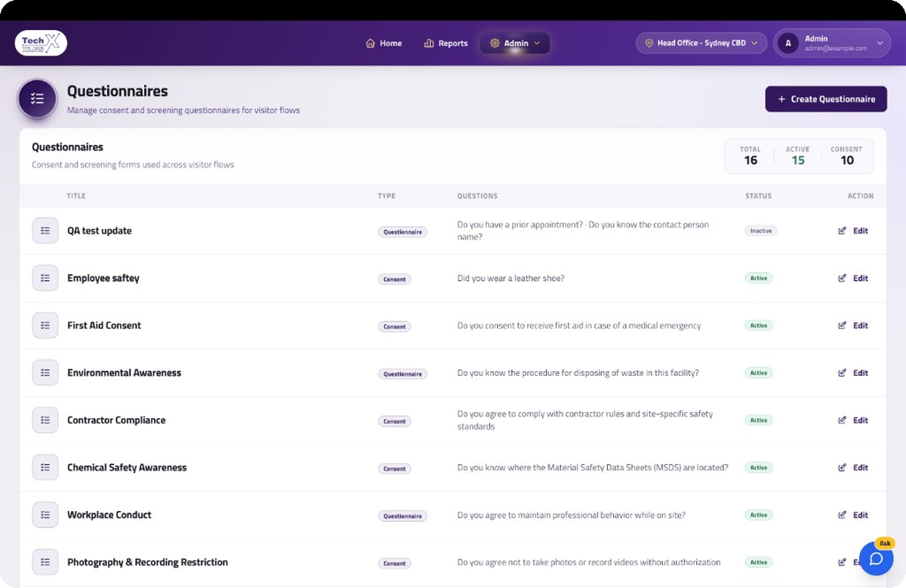Click the Admin avatar circle
This screenshot has width=906, height=588.
tap(788, 43)
